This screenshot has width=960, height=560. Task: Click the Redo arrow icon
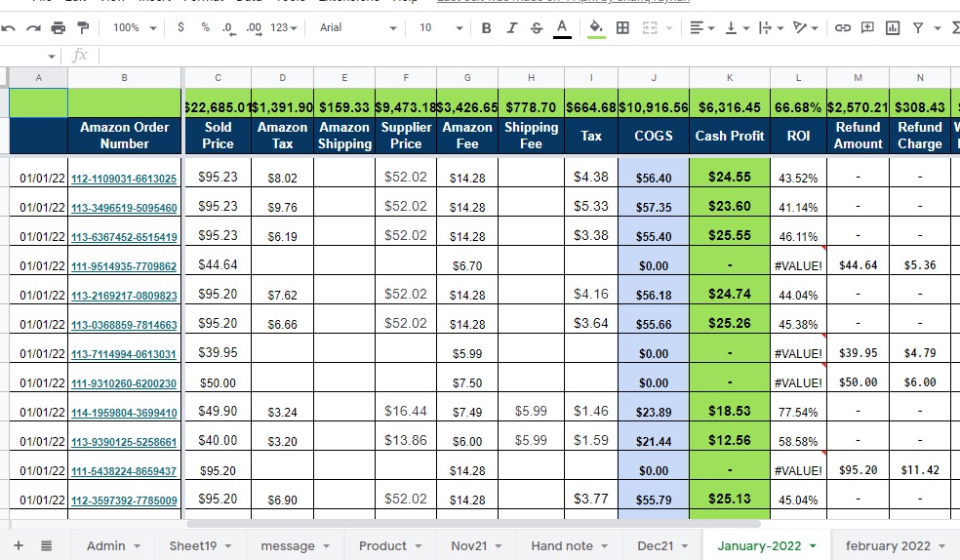pos(33,28)
